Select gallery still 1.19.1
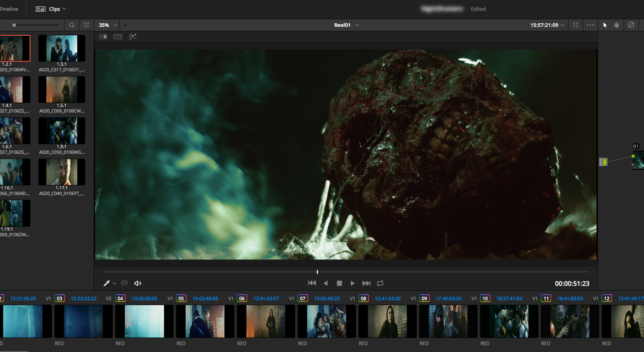The height and width of the screenshot is (352, 644). click(15, 214)
